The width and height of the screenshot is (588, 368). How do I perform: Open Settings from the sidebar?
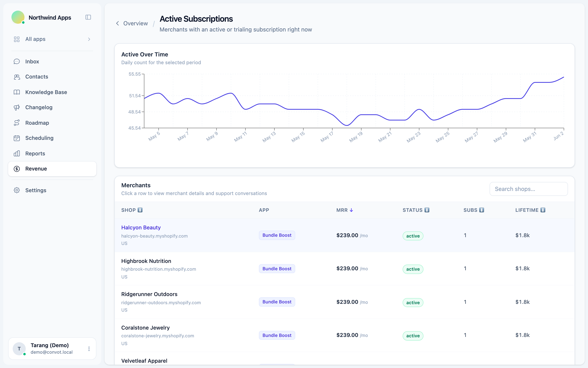[52, 190]
